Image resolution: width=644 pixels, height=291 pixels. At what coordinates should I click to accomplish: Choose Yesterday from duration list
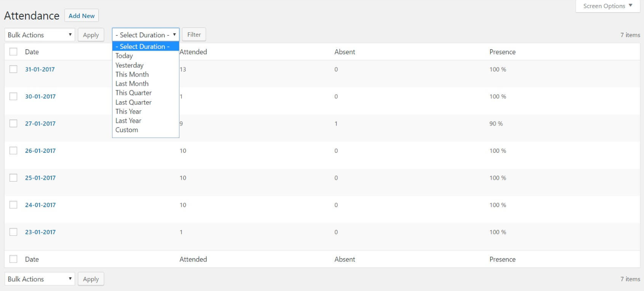pyautogui.click(x=129, y=65)
